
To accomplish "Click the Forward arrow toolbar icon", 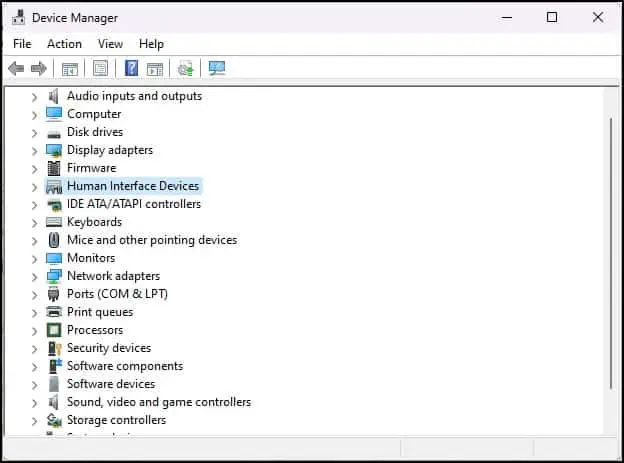I will click(x=39, y=68).
